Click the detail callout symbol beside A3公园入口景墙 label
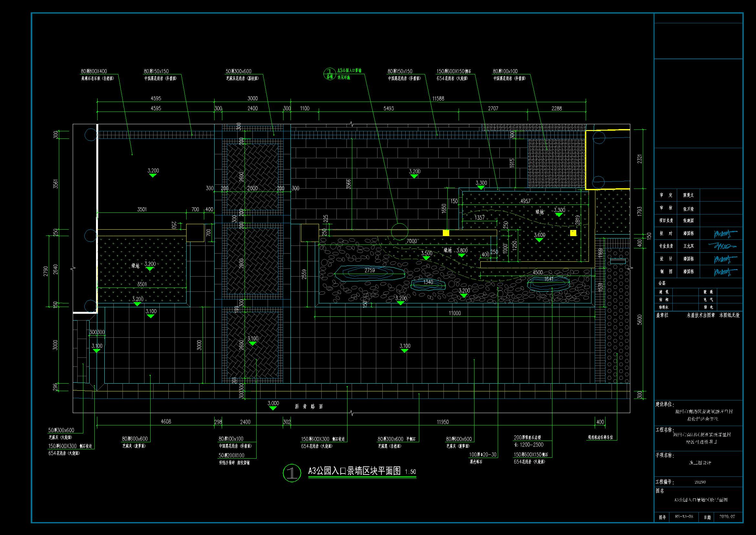 pyautogui.click(x=330, y=74)
